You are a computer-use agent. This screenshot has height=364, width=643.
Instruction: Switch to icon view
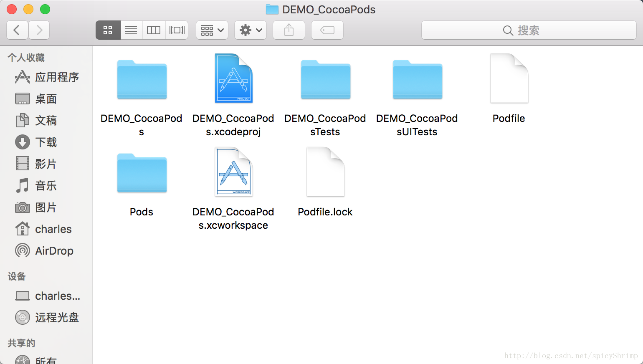click(x=108, y=30)
